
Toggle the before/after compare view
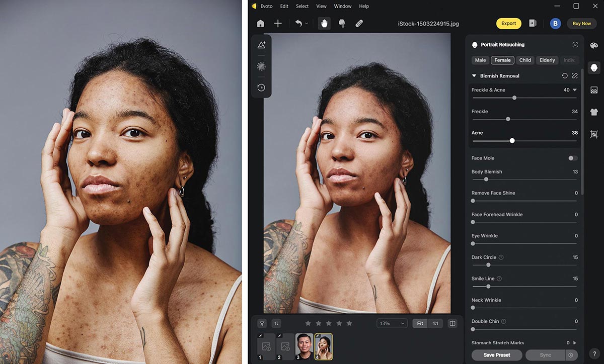coord(452,323)
